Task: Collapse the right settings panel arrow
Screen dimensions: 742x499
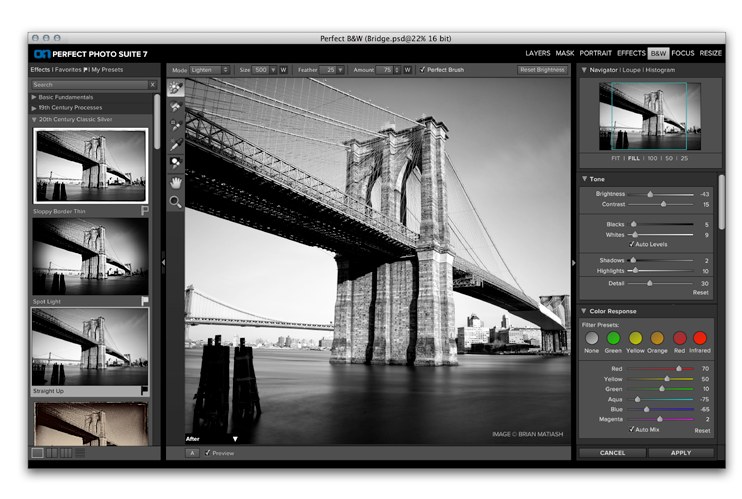Action: tap(574, 262)
